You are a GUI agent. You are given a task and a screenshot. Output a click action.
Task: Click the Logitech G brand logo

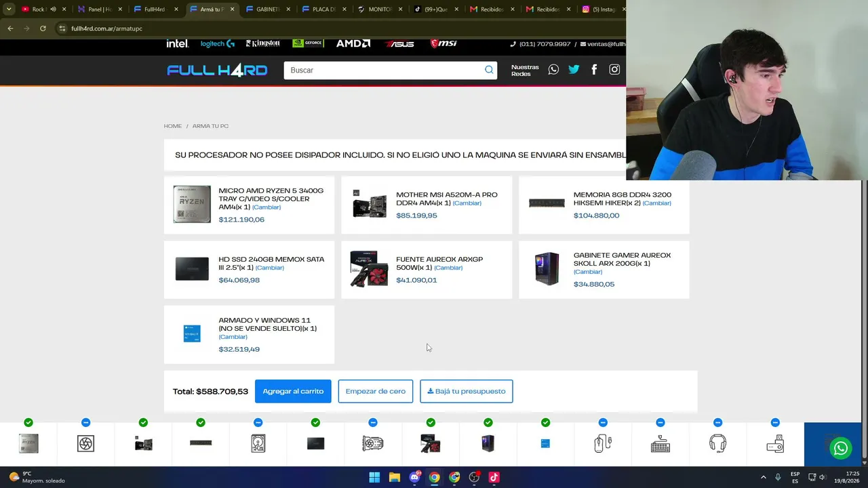tap(217, 43)
